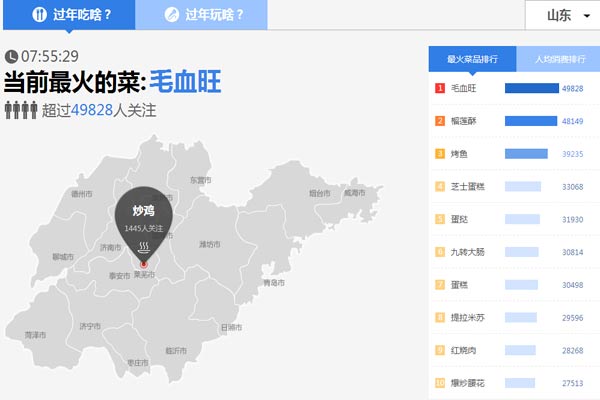
Task: Click the red rank 1 badge
Action: [439, 88]
